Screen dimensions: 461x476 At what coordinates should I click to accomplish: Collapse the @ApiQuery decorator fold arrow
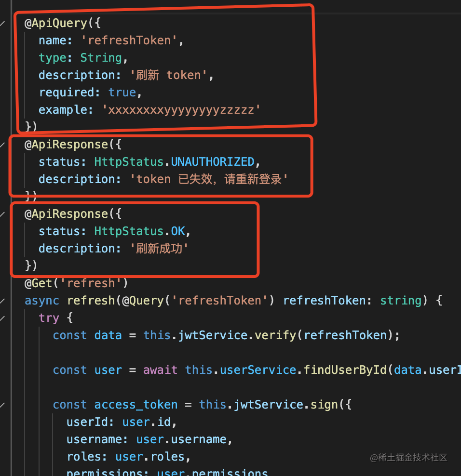click(x=3, y=23)
